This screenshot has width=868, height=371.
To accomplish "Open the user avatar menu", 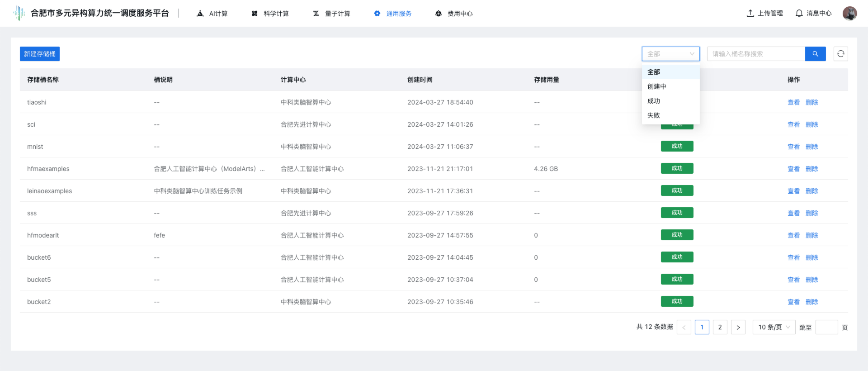I will [849, 13].
